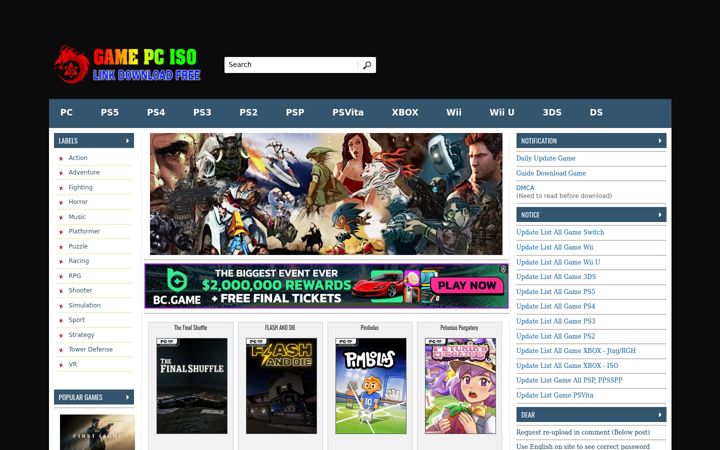Open the Daily Update Game link
Image resolution: width=720 pixels, height=450 pixels.
pyautogui.click(x=546, y=158)
